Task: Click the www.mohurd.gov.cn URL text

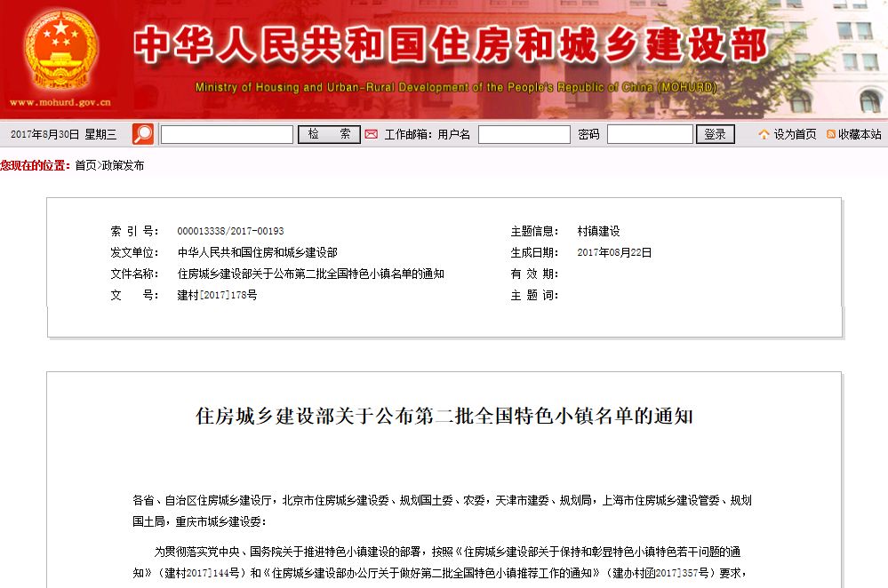Action: [x=60, y=102]
